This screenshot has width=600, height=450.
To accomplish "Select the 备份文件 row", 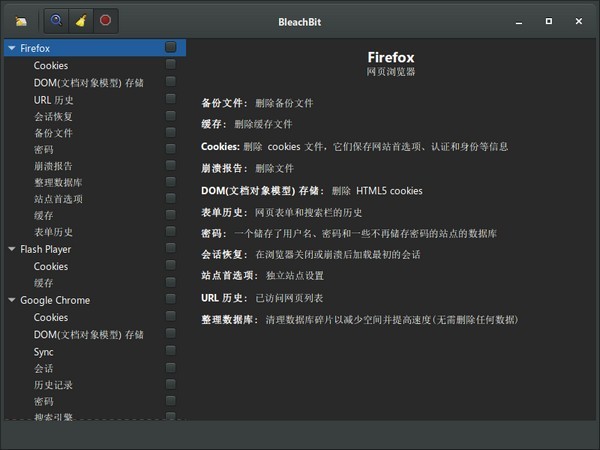I will point(95,133).
